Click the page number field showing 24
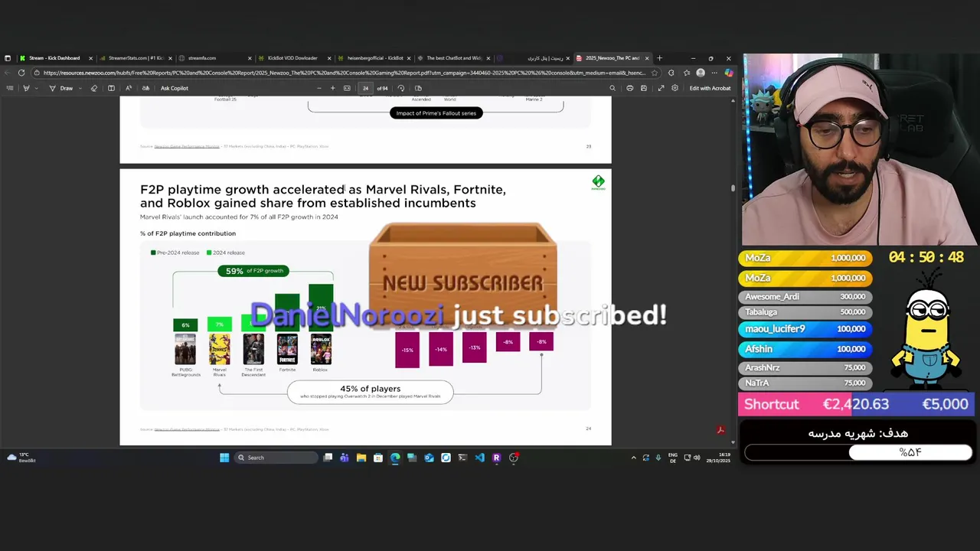 [365, 88]
